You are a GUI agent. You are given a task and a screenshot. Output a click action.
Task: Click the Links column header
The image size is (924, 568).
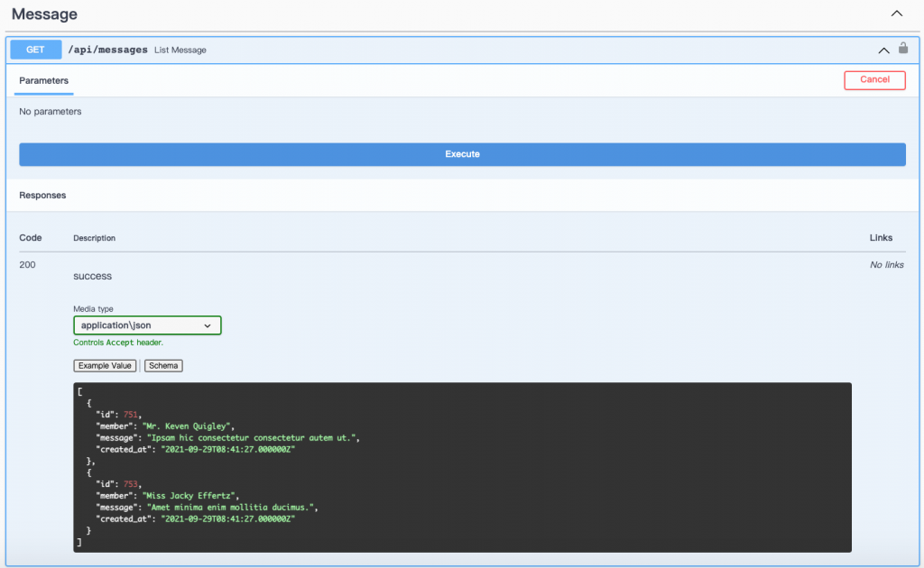pyautogui.click(x=881, y=238)
